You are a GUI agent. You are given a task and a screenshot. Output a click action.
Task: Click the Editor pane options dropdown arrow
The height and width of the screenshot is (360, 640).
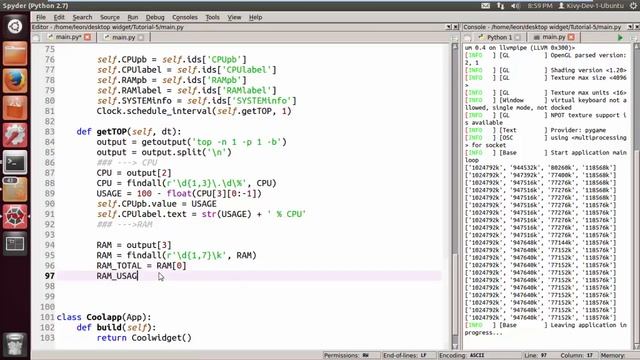[449, 27]
